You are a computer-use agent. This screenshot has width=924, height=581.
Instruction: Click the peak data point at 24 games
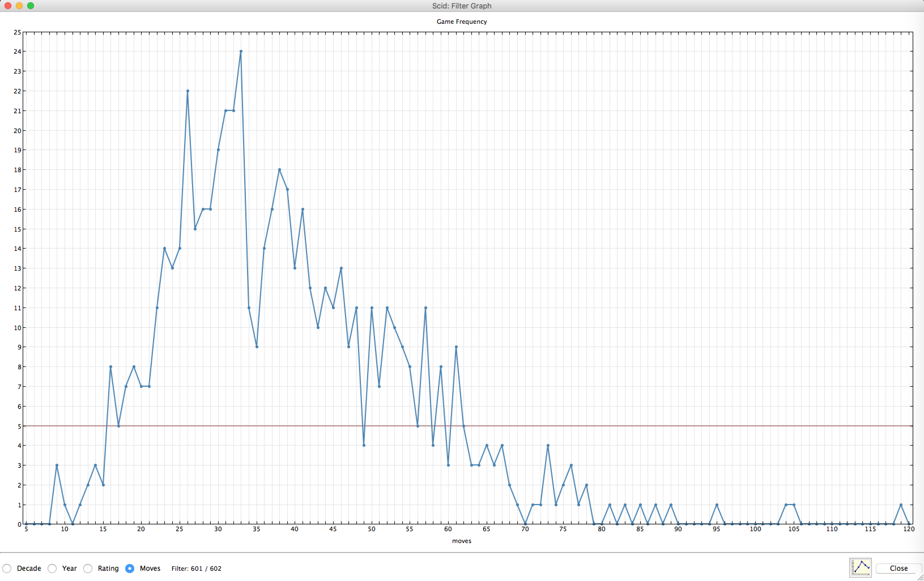click(241, 51)
